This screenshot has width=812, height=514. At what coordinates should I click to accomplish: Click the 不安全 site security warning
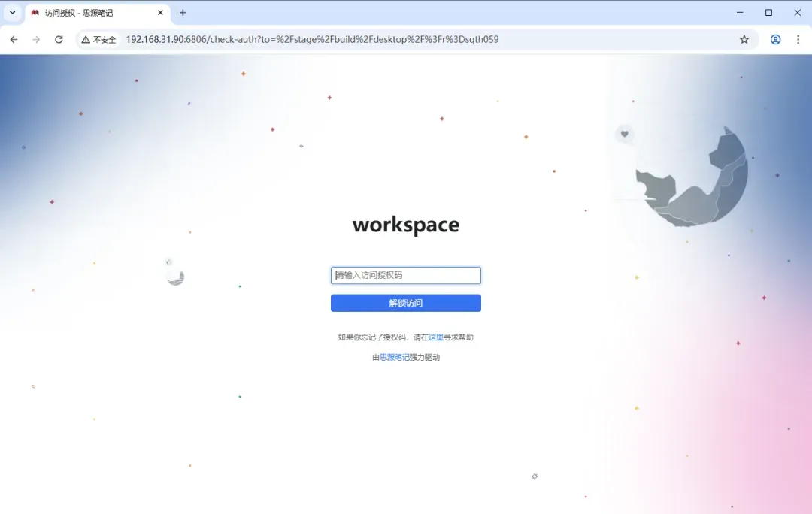point(99,39)
